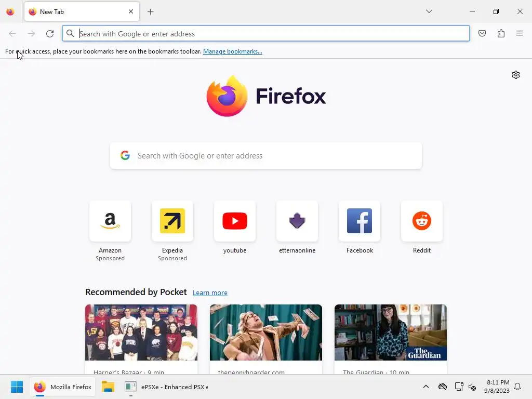Close the New Tab tab
Screen dimensions: 532x399
tap(131, 11)
